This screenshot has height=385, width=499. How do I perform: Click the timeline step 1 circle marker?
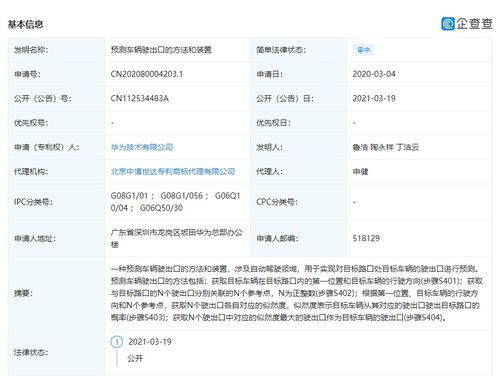pos(117,342)
